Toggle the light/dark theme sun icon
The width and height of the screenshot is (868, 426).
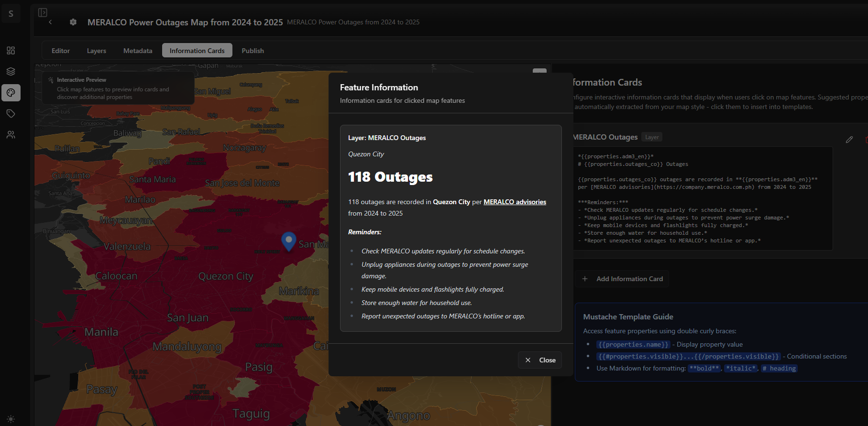(11, 419)
